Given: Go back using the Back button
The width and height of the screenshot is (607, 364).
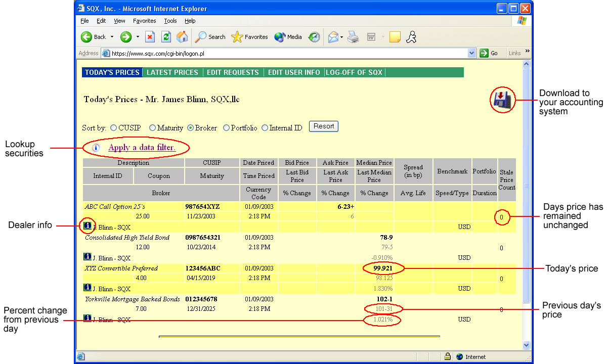Looking at the screenshot, I should (94, 37).
